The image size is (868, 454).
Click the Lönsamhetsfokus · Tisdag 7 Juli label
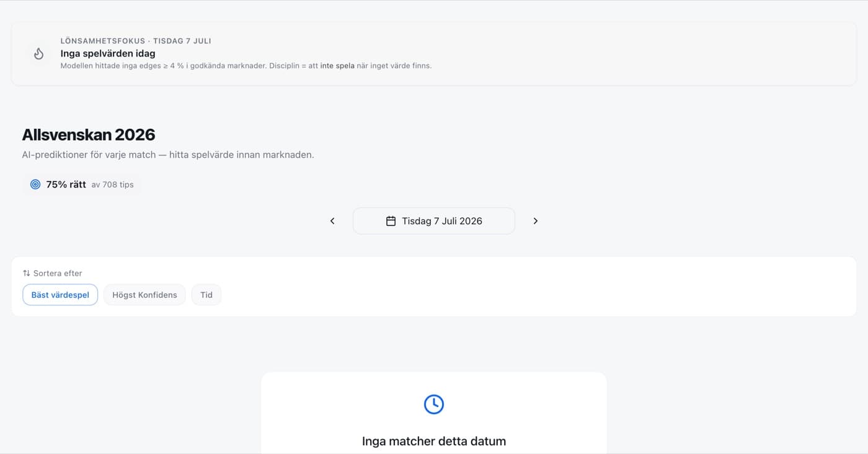(x=136, y=41)
